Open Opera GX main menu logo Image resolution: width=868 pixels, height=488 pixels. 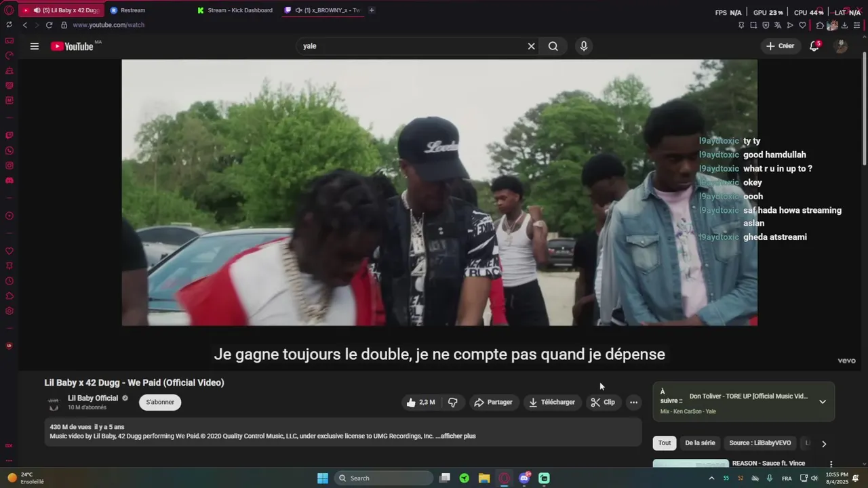[x=9, y=10]
